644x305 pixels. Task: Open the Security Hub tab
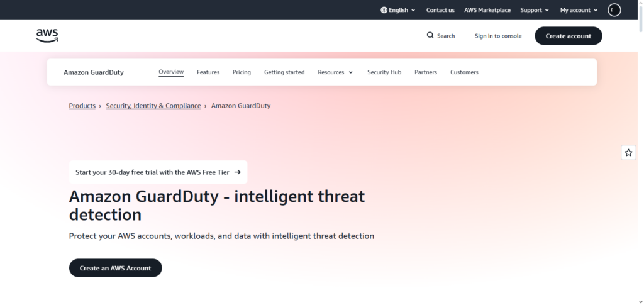pyautogui.click(x=384, y=72)
